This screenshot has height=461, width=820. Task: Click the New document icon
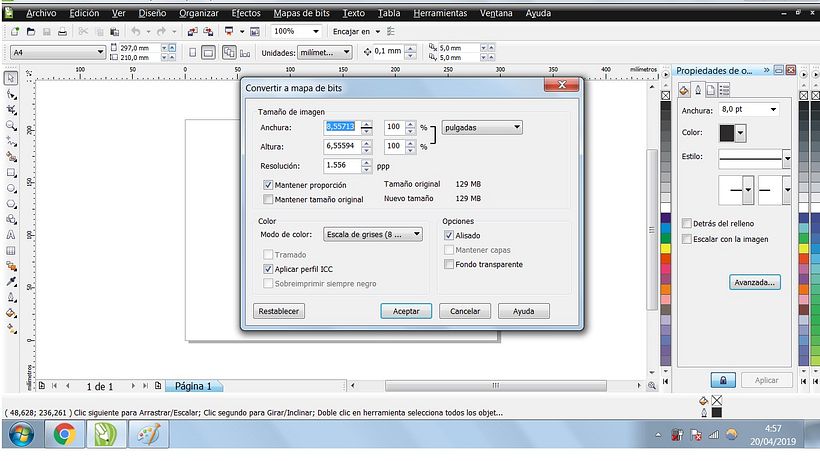tap(15, 32)
